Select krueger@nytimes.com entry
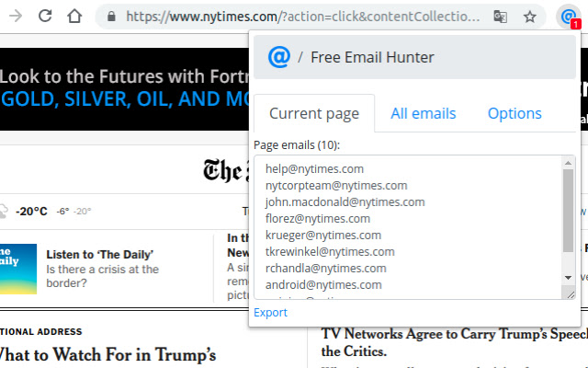The image size is (588, 368). tap(323, 236)
